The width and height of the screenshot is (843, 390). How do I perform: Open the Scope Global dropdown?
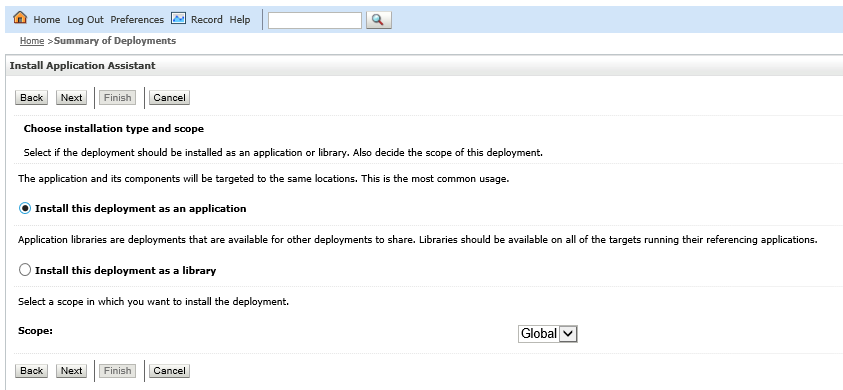pyautogui.click(x=547, y=334)
